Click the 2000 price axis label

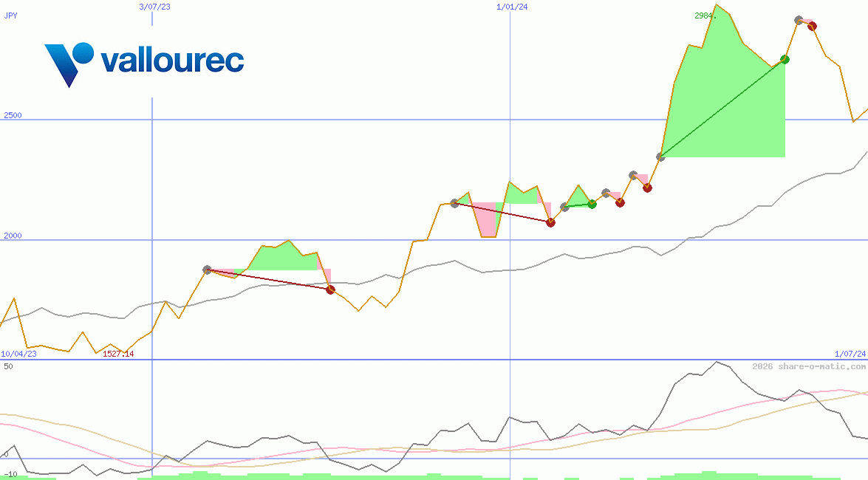pyautogui.click(x=13, y=236)
